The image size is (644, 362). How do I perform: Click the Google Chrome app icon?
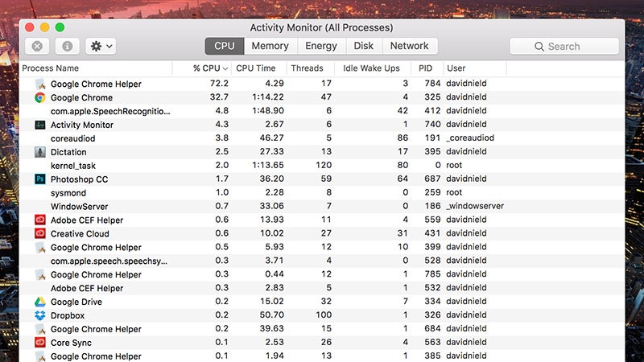[x=39, y=97]
